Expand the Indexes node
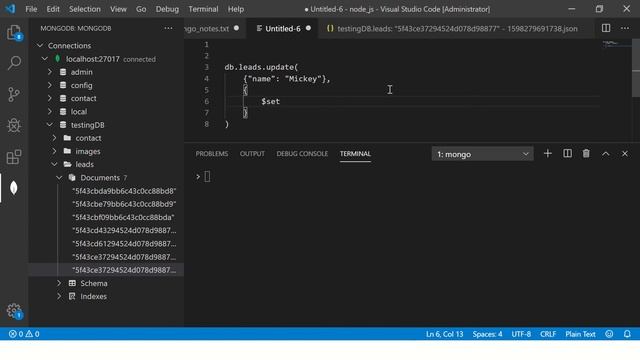This screenshot has width=640, height=360. (59, 296)
